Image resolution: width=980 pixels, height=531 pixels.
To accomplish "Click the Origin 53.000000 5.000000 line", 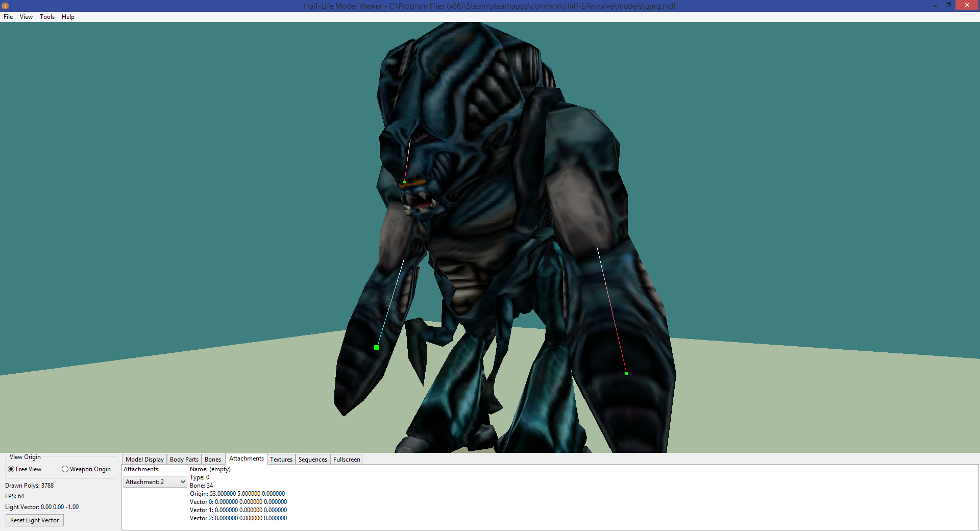I will tap(237, 494).
